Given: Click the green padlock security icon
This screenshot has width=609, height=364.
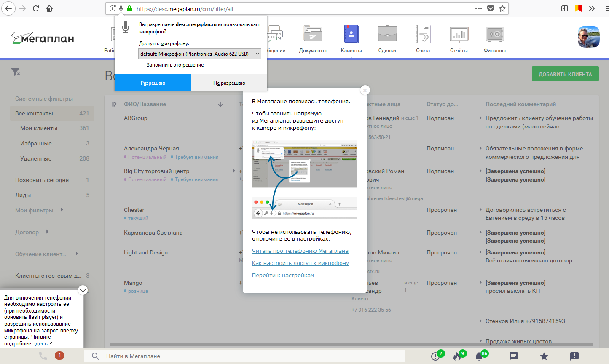Looking at the screenshot, I should point(129,8).
